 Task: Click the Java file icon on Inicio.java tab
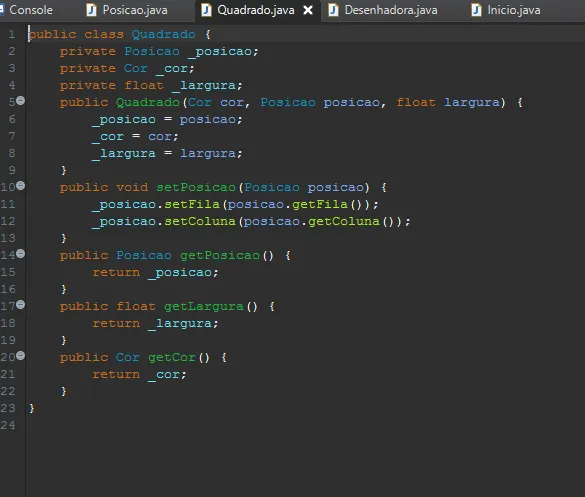476,10
